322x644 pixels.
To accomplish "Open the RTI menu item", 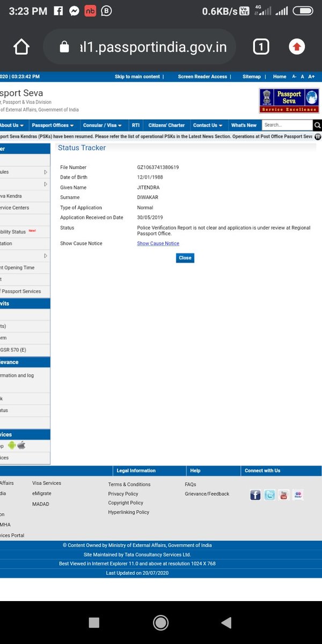I will point(136,126).
